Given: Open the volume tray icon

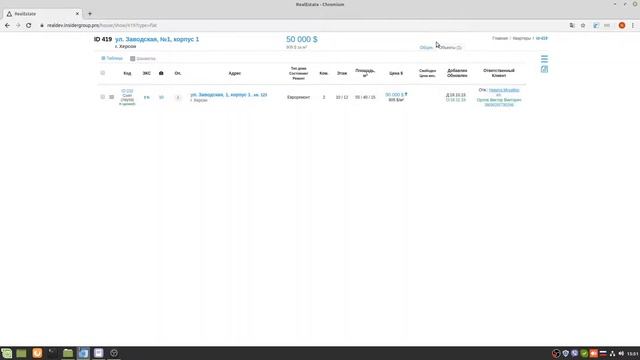Looking at the screenshot, I should 621,353.
